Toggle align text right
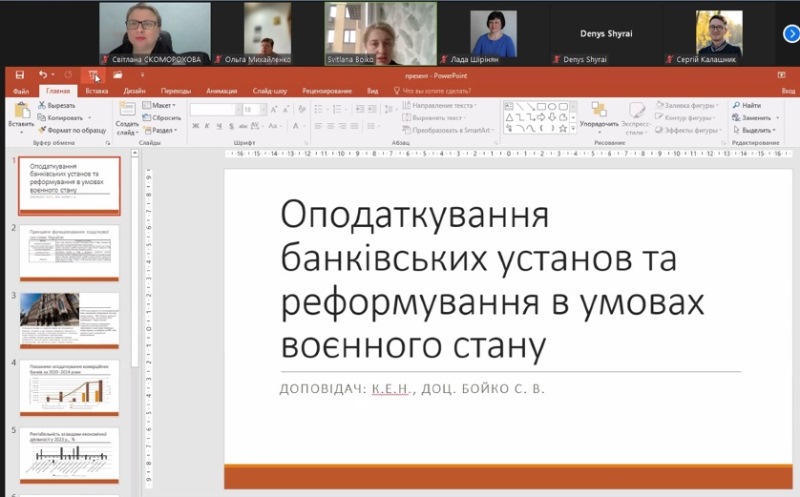This screenshot has height=497, width=800. (342, 126)
